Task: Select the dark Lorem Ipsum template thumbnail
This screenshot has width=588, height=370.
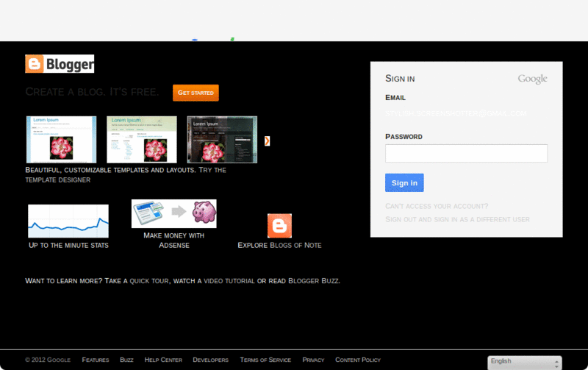Action: 222,140
